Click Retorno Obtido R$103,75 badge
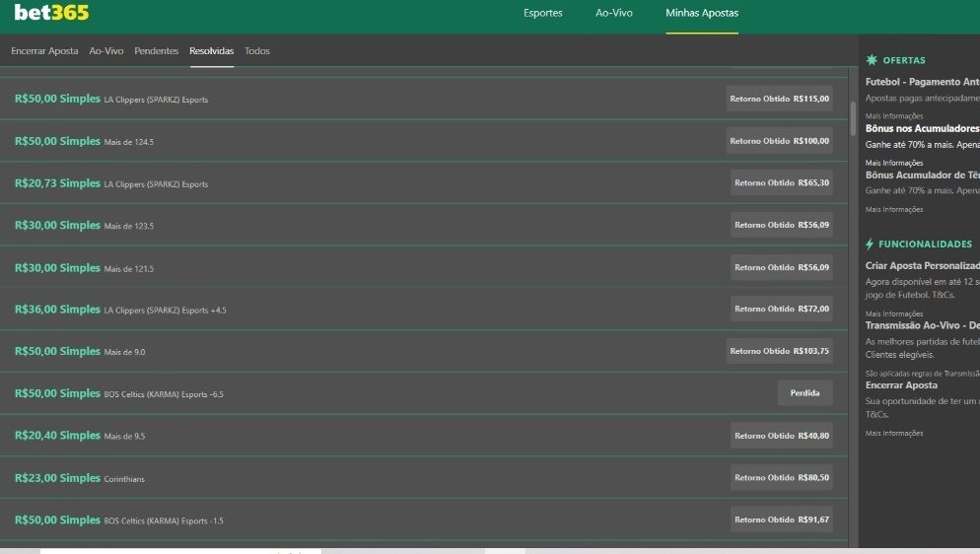The width and height of the screenshot is (980, 554). pyautogui.click(x=780, y=351)
